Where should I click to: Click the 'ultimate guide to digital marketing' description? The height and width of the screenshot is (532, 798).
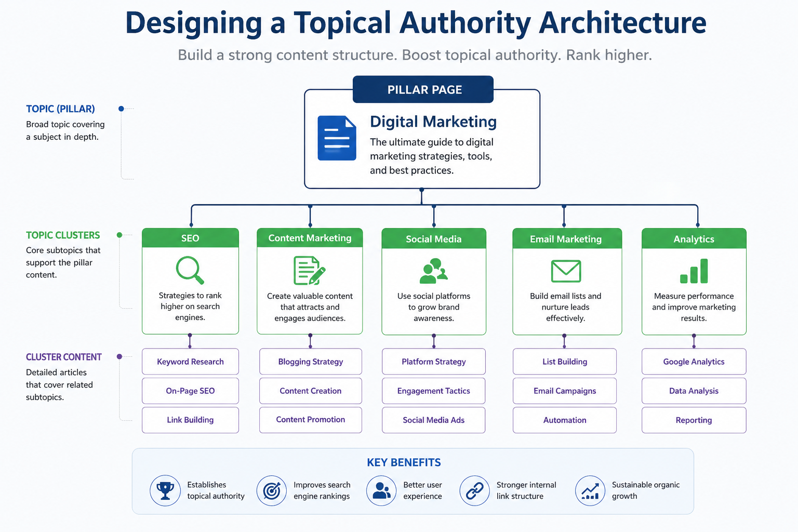click(x=432, y=156)
